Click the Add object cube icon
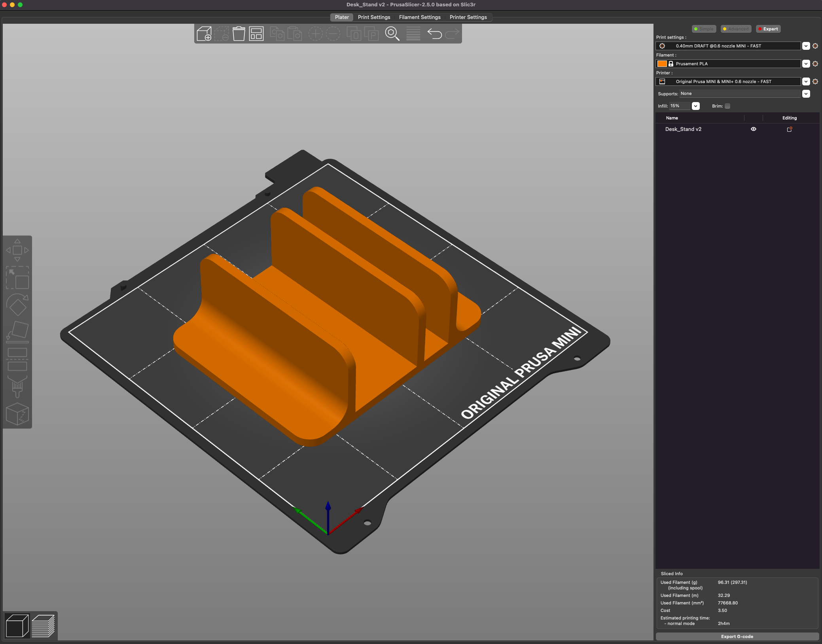This screenshot has height=644, width=822. [204, 34]
